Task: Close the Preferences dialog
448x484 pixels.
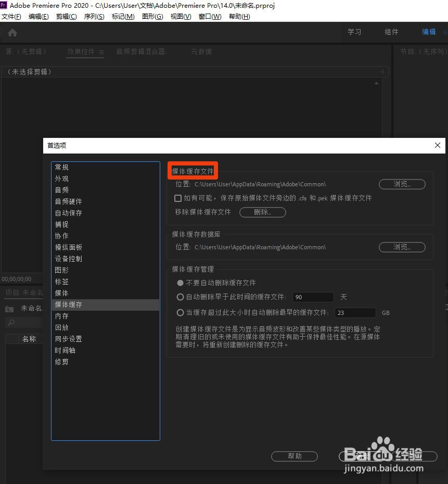Action: (x=438, y=145)
